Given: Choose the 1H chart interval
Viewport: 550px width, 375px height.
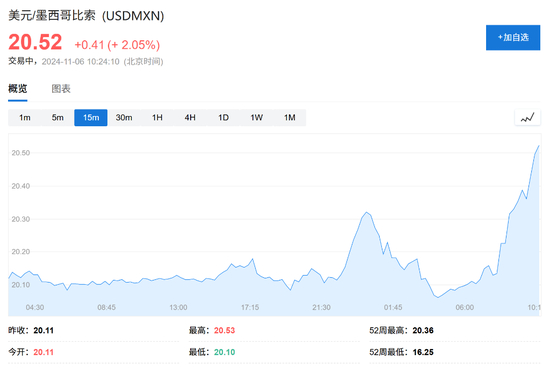Looking at the screenshot, I should 157,118.
